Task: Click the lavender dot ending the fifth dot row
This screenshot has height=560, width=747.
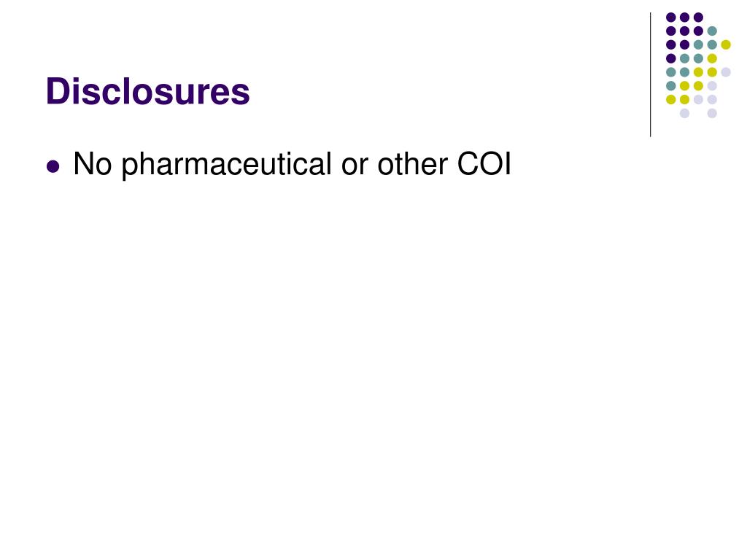Action: coord(726,72)
